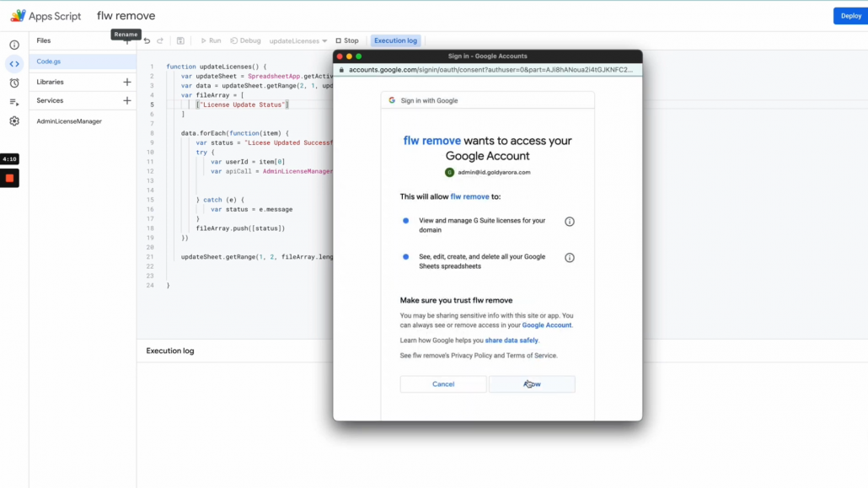Click the Files section header
Screen dimensions: 868x488
44,40
